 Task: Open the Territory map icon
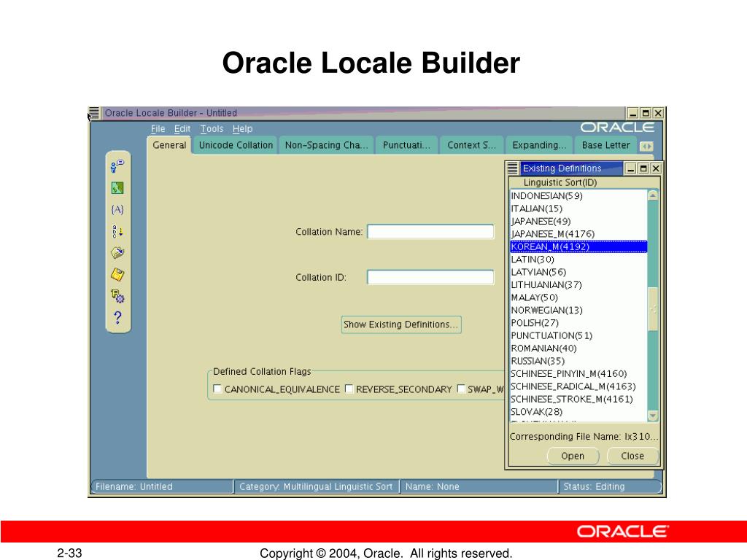coord(117,188)
